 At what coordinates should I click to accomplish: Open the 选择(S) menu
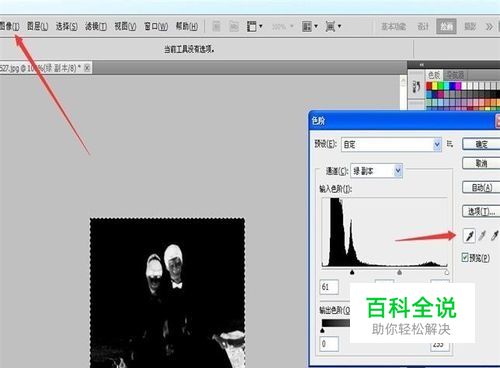pyautogui.click(x=67, y=26)
